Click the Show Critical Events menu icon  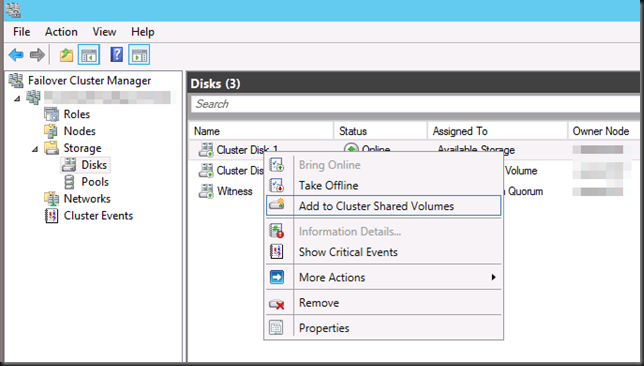276,251
